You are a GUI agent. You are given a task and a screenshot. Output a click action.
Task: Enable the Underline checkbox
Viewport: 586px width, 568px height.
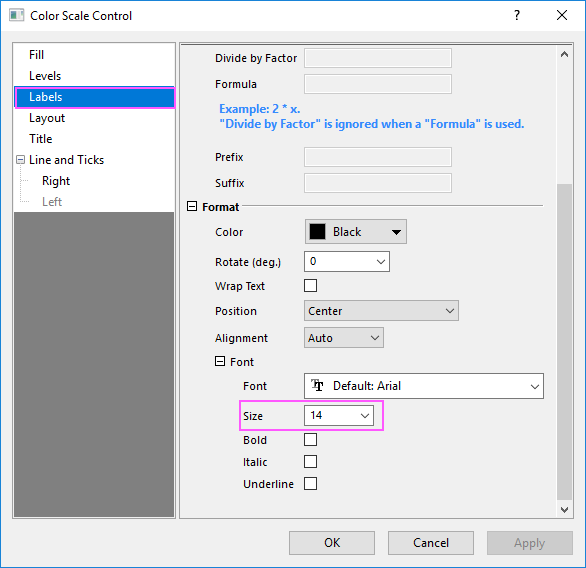tap(311, 484)
